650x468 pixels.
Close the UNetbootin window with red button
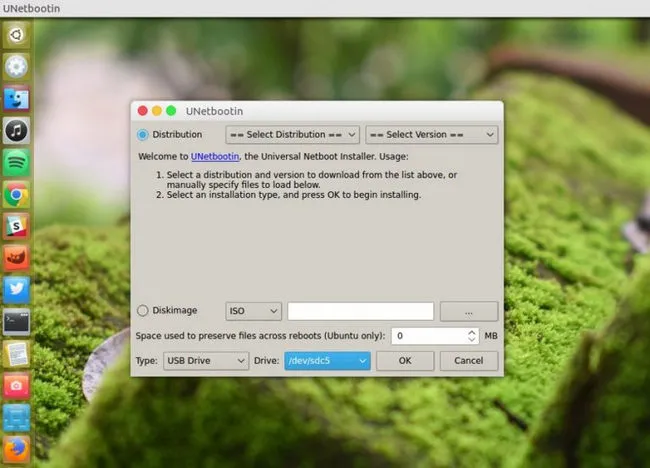click(x=143, y=111)
